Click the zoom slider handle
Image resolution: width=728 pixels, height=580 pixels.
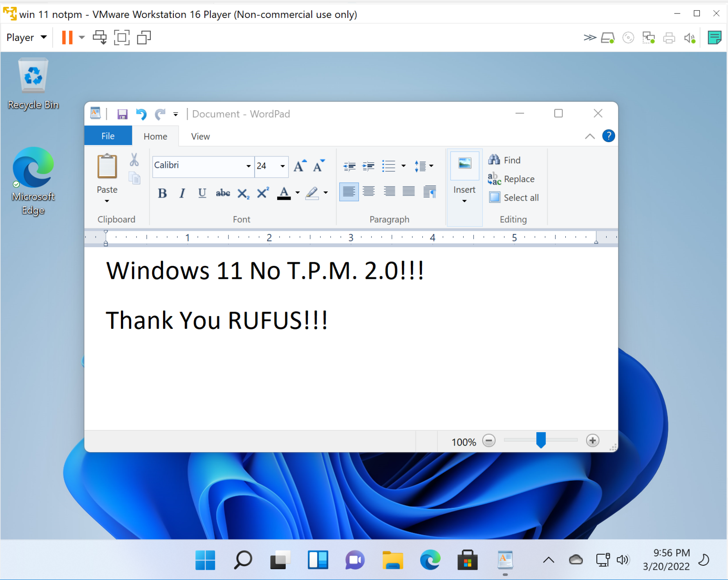[541, 440]
